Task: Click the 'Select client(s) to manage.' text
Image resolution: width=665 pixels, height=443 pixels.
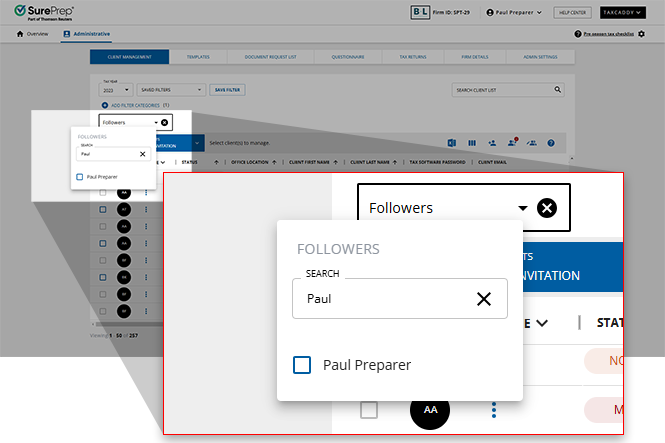Action: (240, 143)
